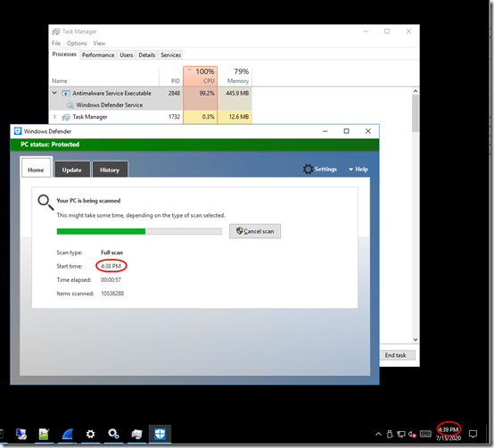Image resolution: width=494 pixels, height=448 pixels.
Task: Open Windows Defender Settings gear
Action: tap(320, 170)
